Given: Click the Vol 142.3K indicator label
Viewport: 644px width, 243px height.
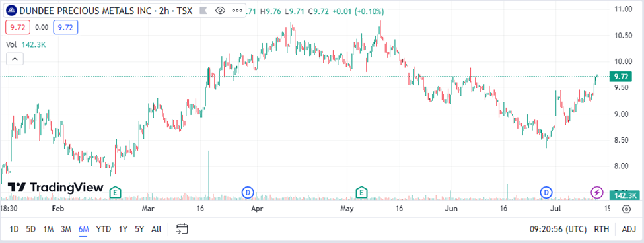Looking at the screenshot, I should 26,45.
